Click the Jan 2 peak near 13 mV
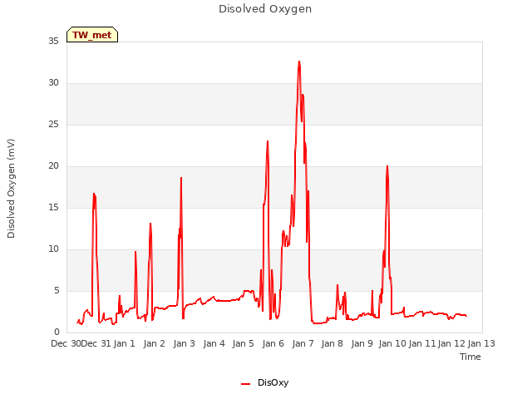The image size is (532, 399). pyautogui.click(x=150, y=224)
